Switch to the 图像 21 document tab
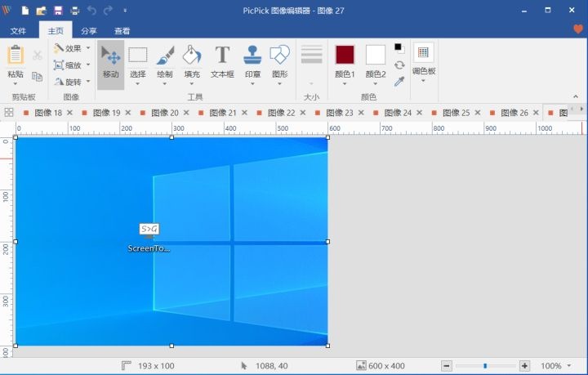Image resolution: width=588 pixels, height=375 pixels. coord(223,113)
